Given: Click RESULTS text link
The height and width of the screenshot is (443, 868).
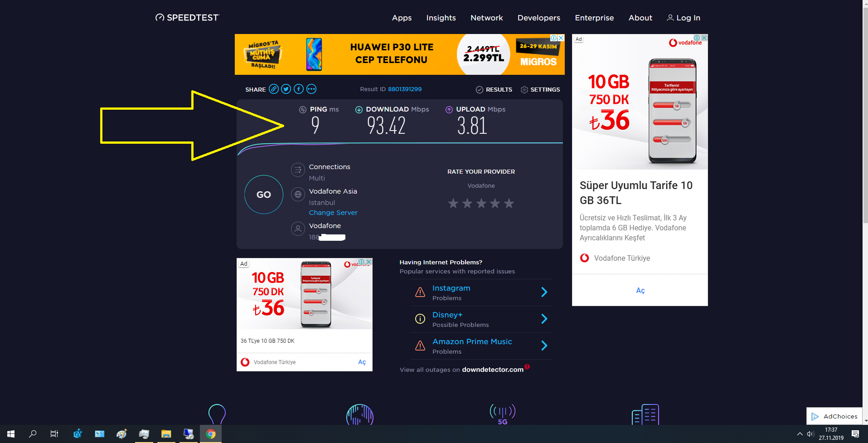Looking at the screenshot, I should pyautogui.click(x=499, y=90).
